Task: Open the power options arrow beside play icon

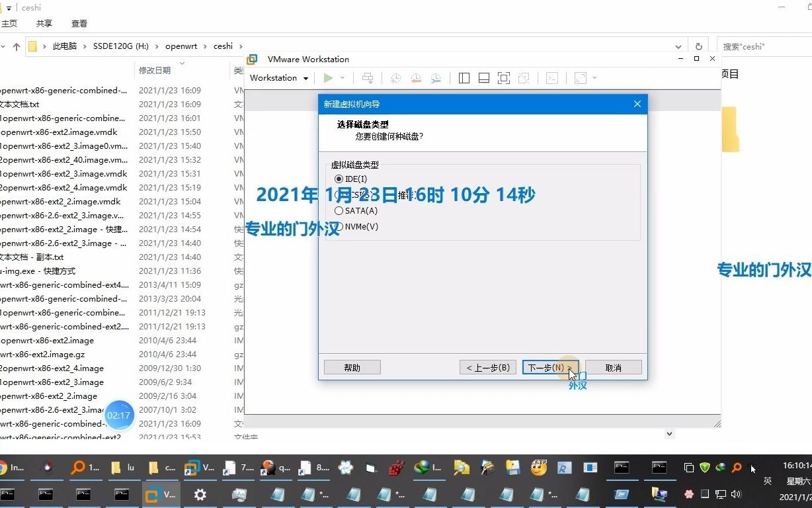Action: click(343, 78)
